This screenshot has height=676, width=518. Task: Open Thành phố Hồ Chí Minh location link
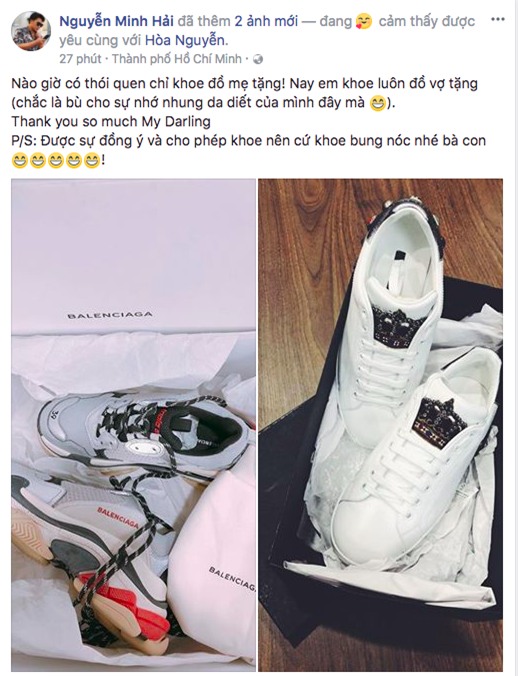(x=177, y=59)
